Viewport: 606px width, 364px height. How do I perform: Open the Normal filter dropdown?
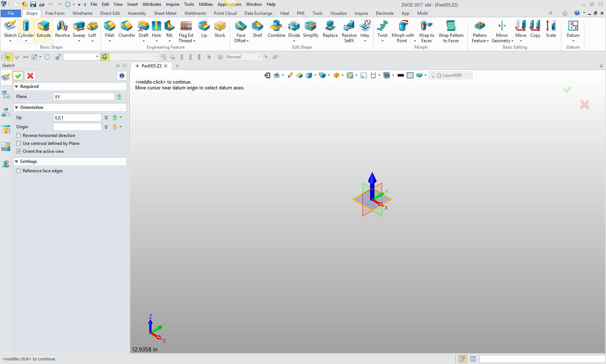[x=259, y=57]
